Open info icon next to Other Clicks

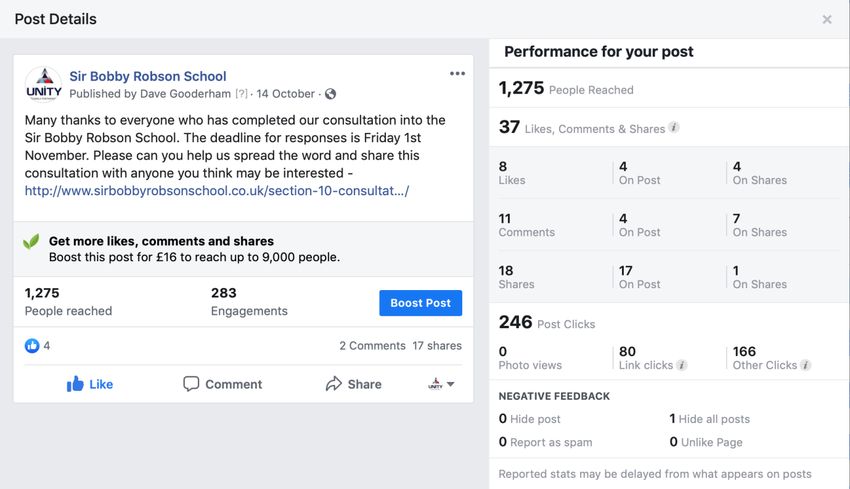click(806, 365)
